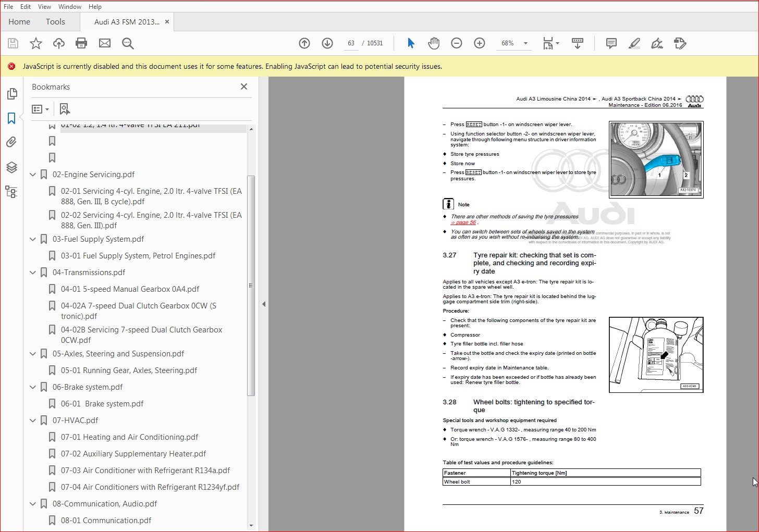
Task: Add a sticky note comment
Action: (611, 43)
